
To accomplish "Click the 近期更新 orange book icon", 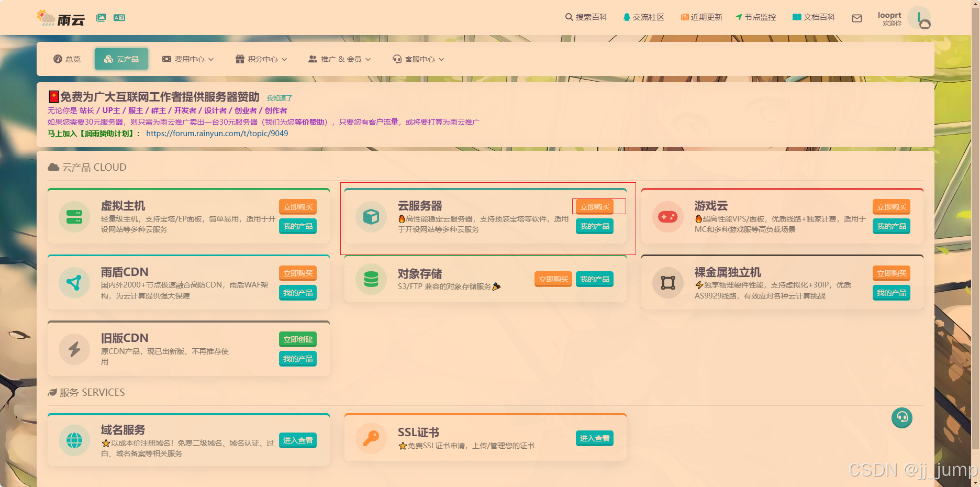I will pyautogui.click(x=684, y=17).
